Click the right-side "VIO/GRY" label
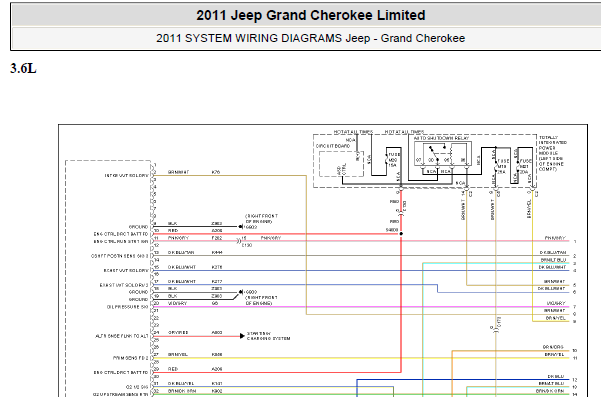Image resolution: width=601 pixels, height=397 pixels. click(556, 303)
